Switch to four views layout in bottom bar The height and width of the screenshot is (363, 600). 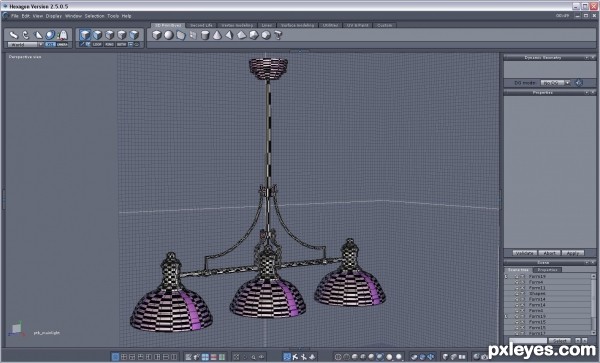coord(124,357)
